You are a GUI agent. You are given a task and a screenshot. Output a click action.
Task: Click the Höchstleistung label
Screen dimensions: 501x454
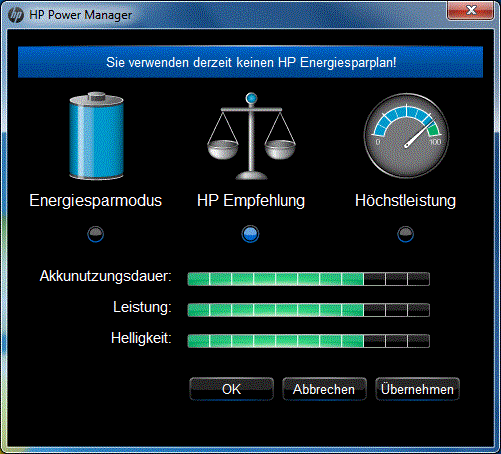[x=405, y=201]
